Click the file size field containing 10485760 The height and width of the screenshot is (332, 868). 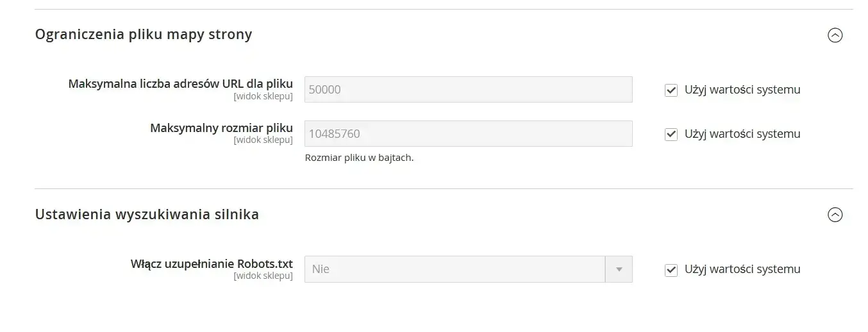[x=468, y=134]
